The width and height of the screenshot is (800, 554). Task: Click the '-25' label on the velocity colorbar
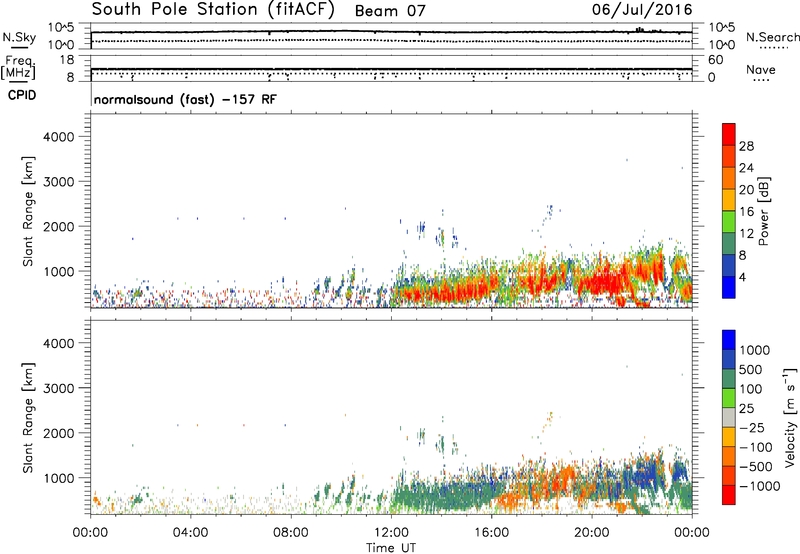click(x=752, y=428)
